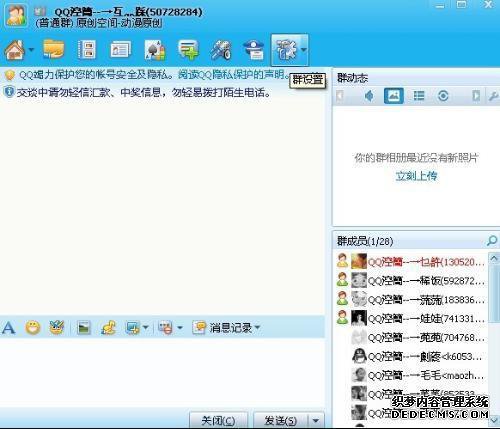Click the screenshot capture icon
This screenshot has height=429, width=500.
pos(132,328)
